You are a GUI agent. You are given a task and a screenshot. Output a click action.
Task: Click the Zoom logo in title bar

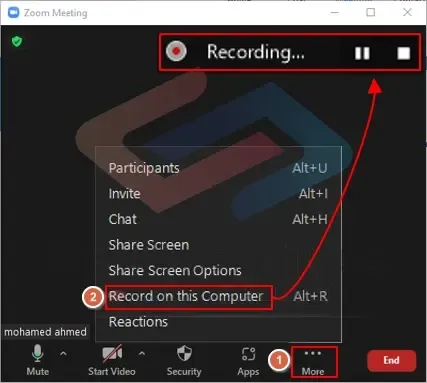14,13
